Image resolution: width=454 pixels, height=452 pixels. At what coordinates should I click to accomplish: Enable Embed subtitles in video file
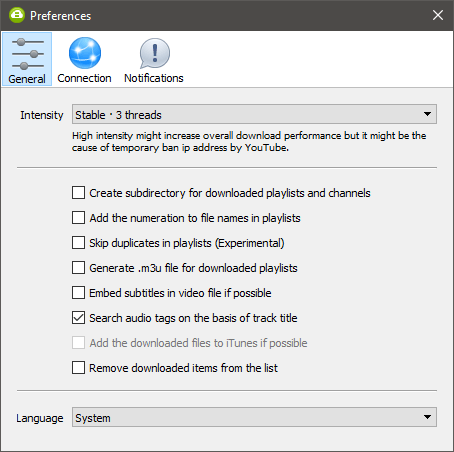pos(79,293)
